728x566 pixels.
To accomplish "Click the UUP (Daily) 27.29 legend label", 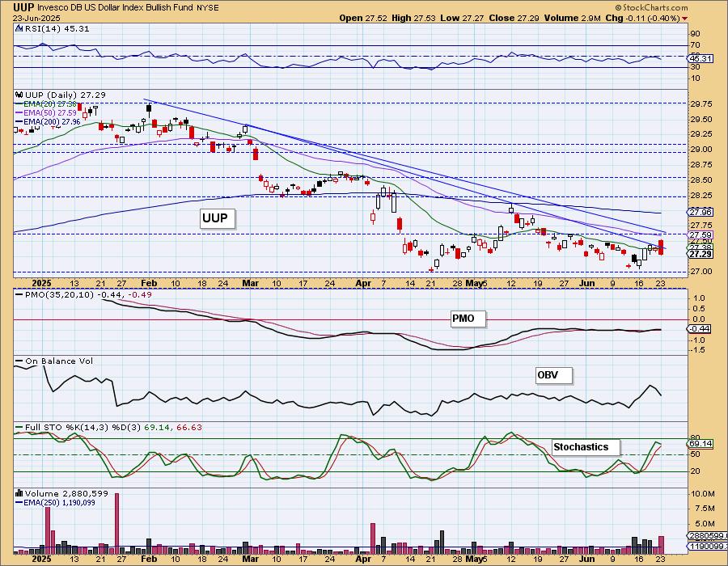I will click(65, 95).
